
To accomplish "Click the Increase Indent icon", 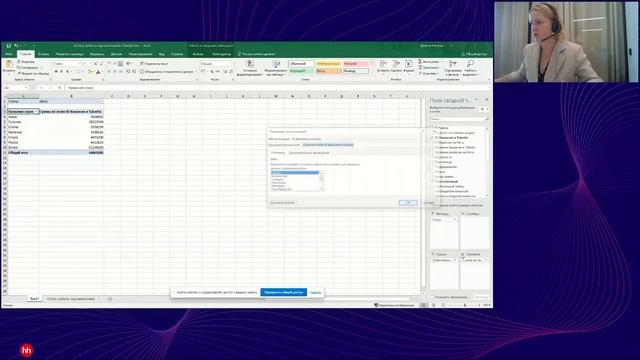I will pyautogui.click(x=134, y=71).
